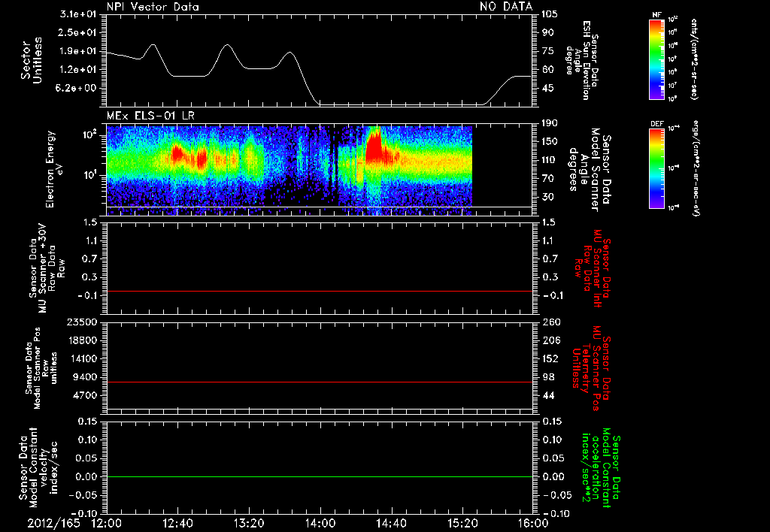Click the green zero line in velocity panel
Screen dimensions: 770x532
point(320,476)
